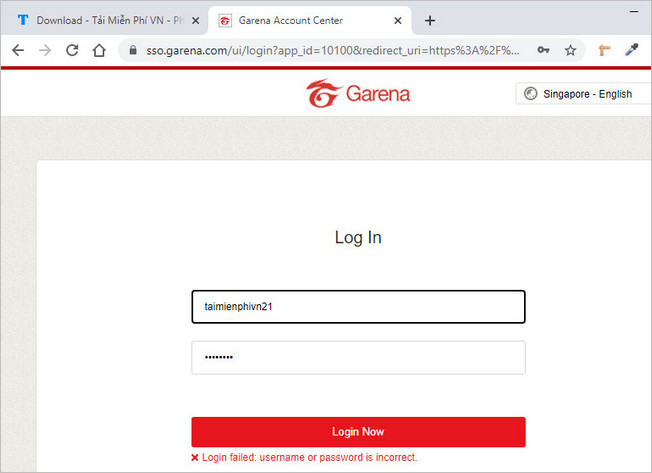Open saved passwords key icon
Viewport: 652px width, 473px height.
coord(543,50)
